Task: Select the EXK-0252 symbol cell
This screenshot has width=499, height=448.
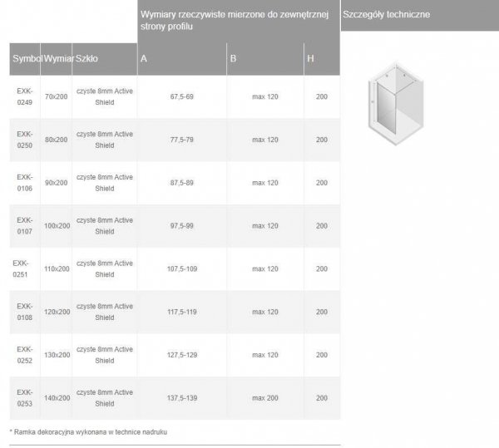Action: (x=25, y=355)
